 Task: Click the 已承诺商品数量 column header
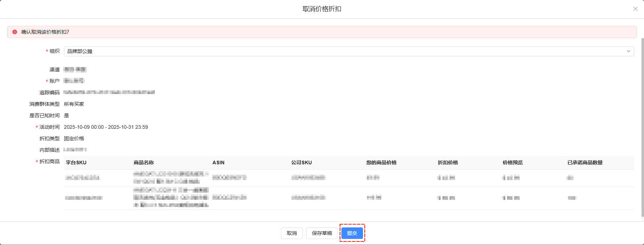point(585,162)
